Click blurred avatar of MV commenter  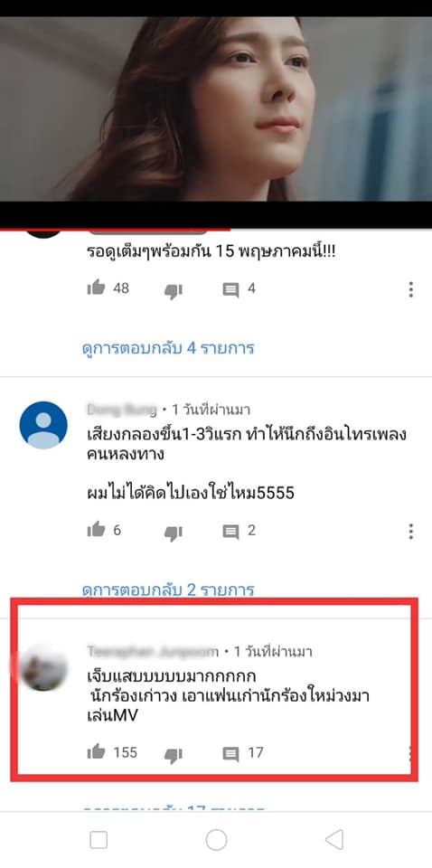43,667
